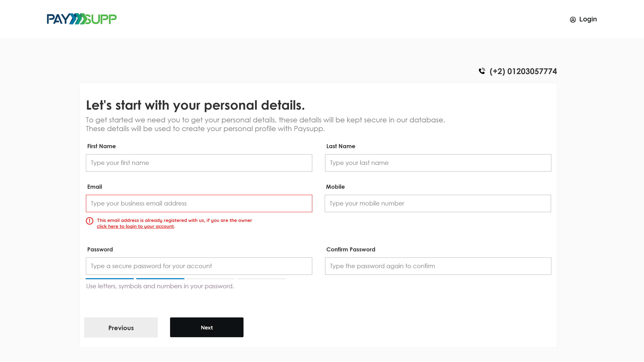
Task: Focus the Last Name input field
Action: click(438, 163)
